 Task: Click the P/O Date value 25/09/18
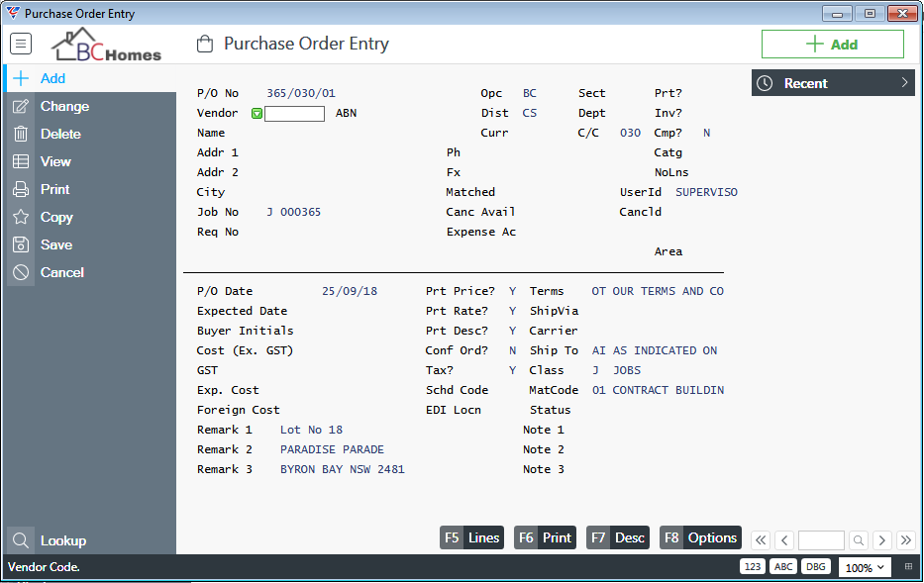tap(350, 291)
